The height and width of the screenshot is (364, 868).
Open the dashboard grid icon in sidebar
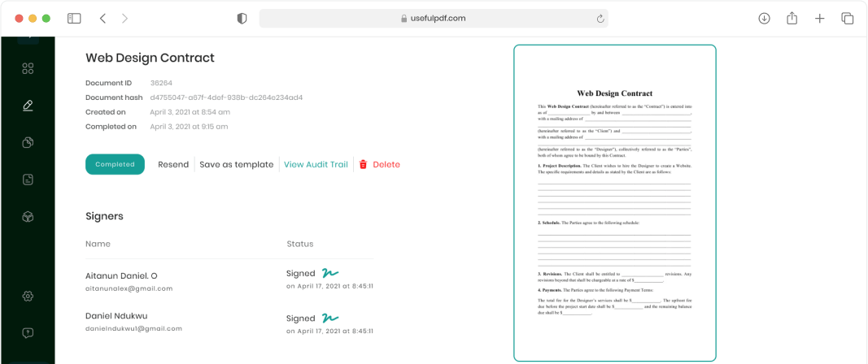point(28,68)
